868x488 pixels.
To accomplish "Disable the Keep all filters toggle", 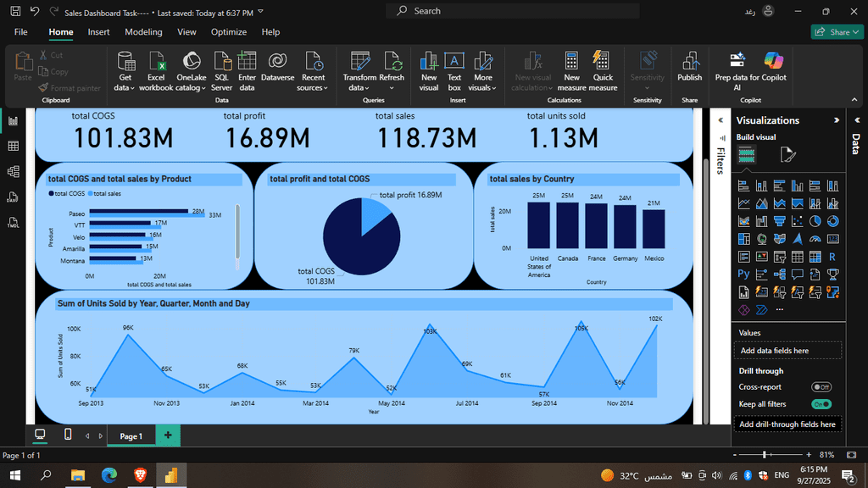I will point(821,405).
